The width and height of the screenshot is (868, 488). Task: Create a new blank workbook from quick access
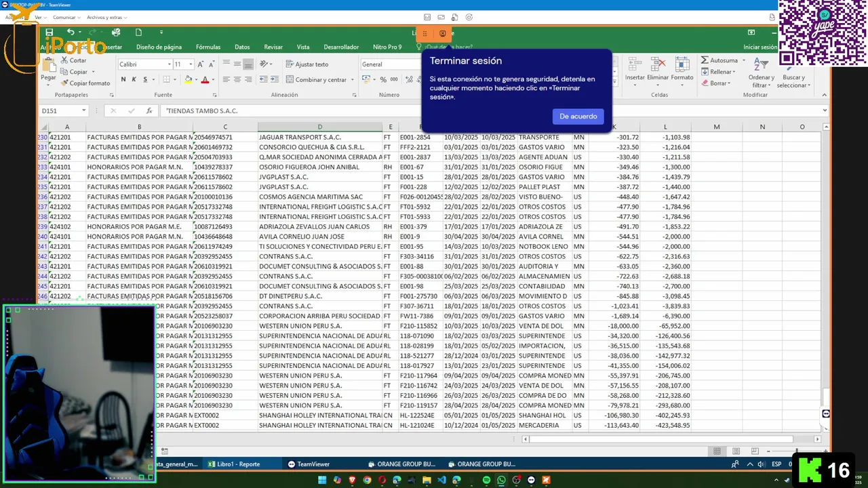coord(138,32)
